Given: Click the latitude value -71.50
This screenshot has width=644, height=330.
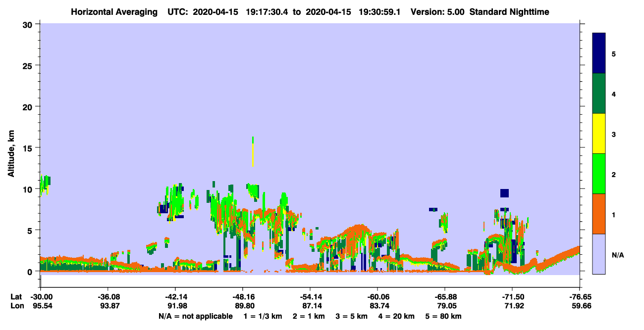Looking at the screenshot, I should click(512, 296).
